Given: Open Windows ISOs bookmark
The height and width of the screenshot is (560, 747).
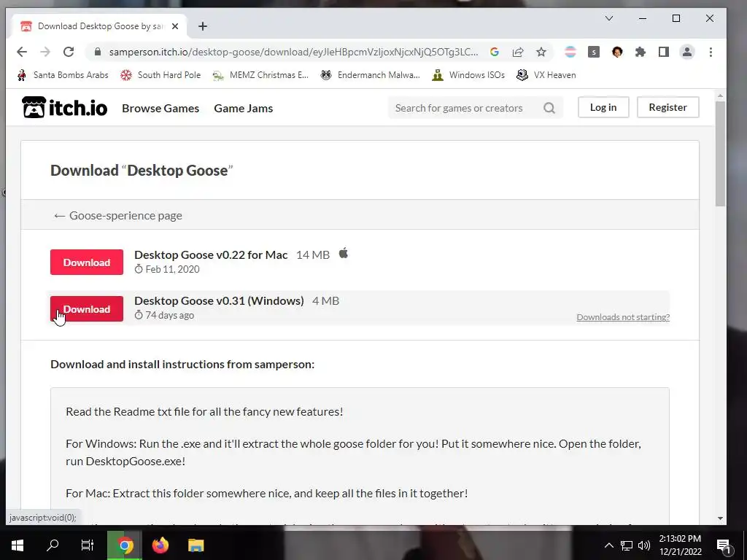Looking at the screenshot, I should (468, 75).
